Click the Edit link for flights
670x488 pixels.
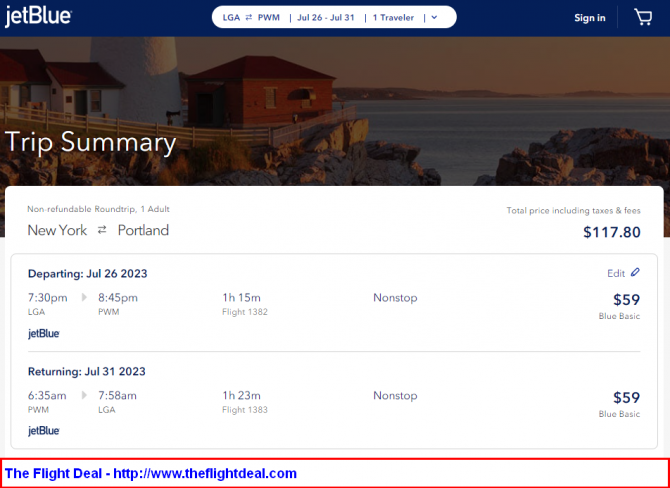[616, 273]
